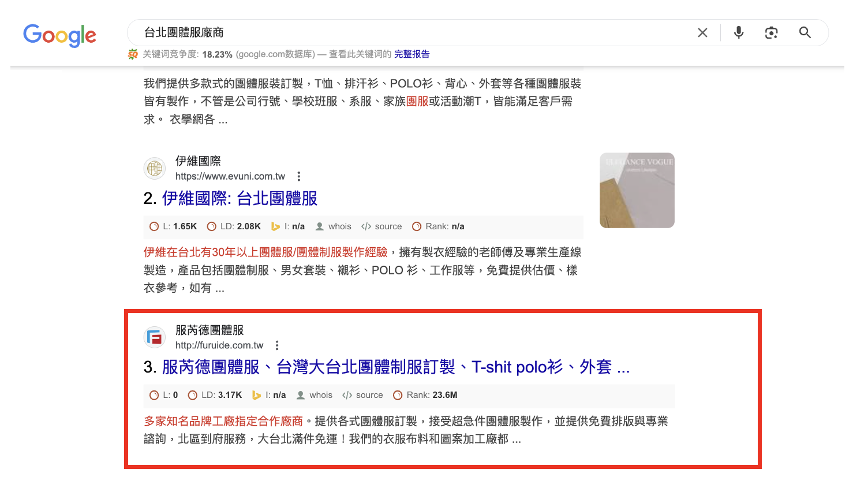Open three-dot menu beside furuide.com.tw URL
The height and width of the screenshot is (484, 868).
277,345
